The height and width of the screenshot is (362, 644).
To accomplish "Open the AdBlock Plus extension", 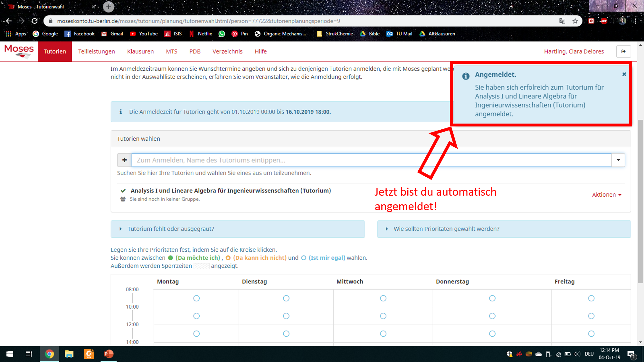I will coord(604,21).
